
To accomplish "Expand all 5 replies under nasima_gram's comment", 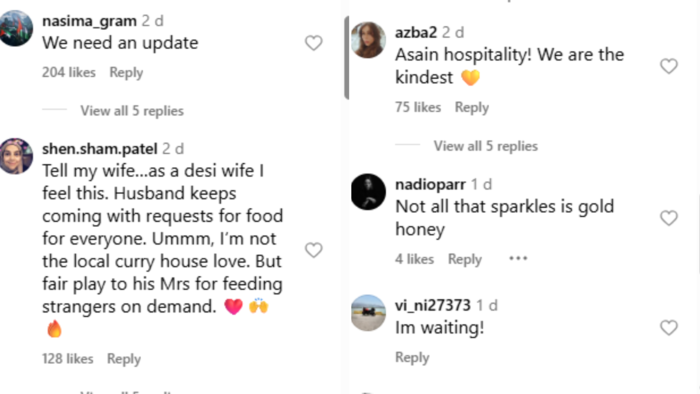I will point(132,111).
